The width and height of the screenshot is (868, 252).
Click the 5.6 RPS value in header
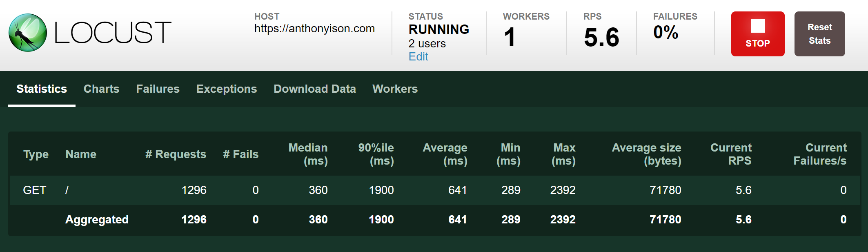(602, 37)
